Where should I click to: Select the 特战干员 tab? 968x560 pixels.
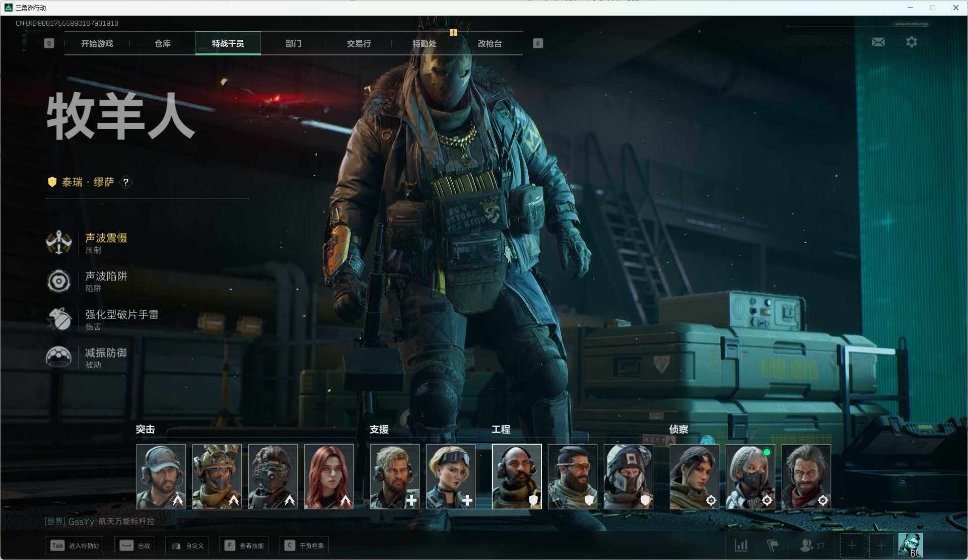point(228,43)
